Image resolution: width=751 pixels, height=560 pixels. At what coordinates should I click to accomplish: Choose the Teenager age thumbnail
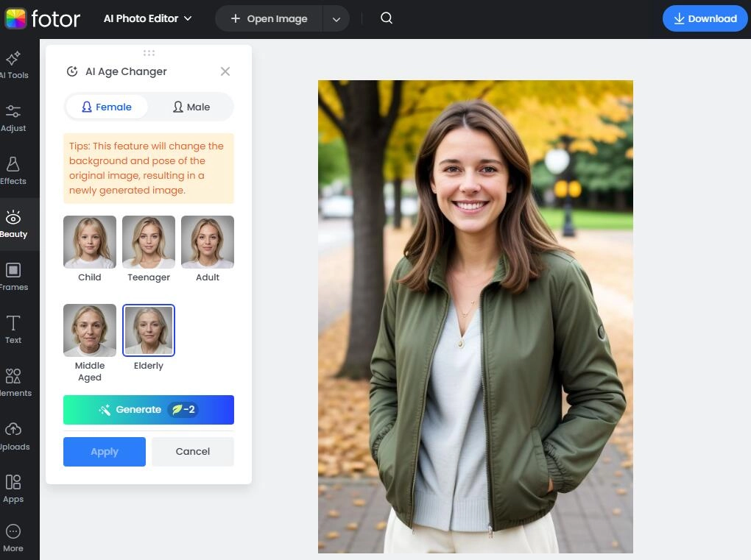149,242
